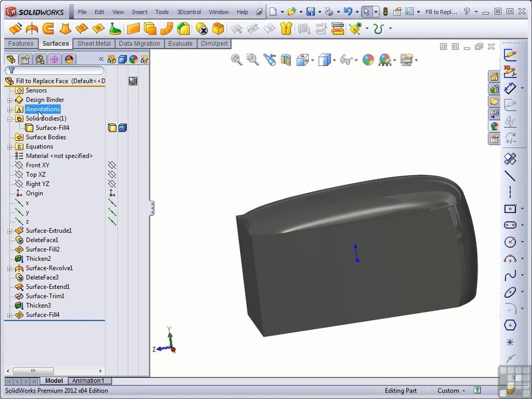Expand the Surface-Extrude1 feature node
The width and height of the screenshot is (532, 399).
(x=9, y=231)
